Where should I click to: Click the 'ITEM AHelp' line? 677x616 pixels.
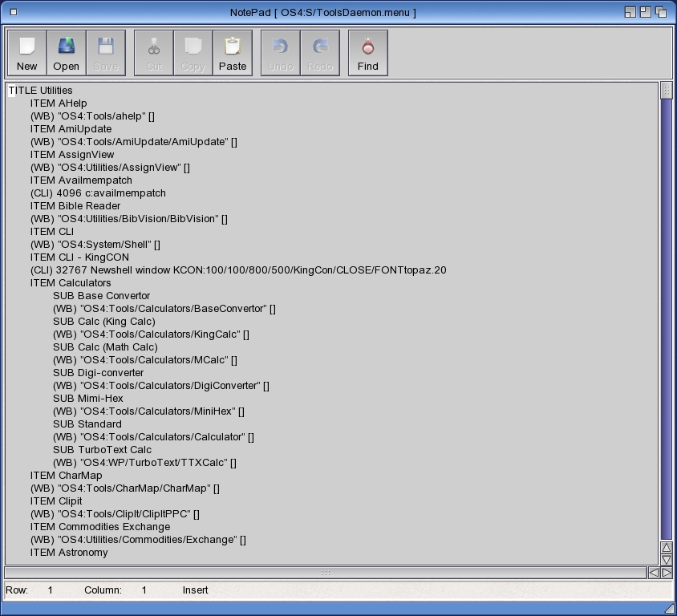click(59, 103)
